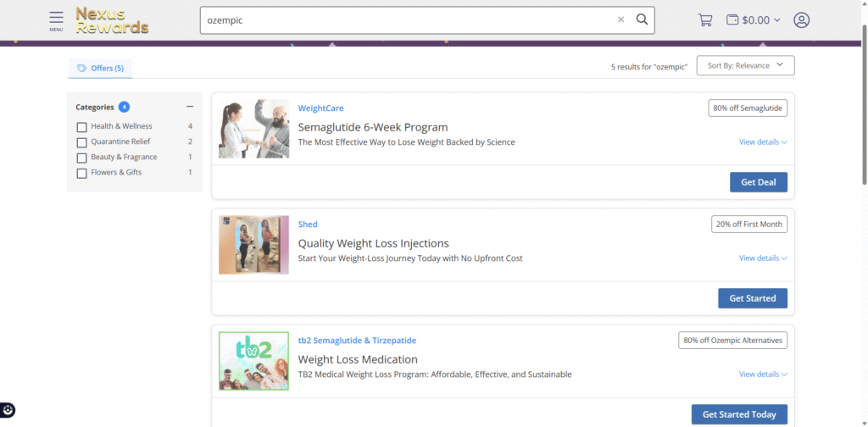Click the 80% off Semaglutide badge

[748, 108]
